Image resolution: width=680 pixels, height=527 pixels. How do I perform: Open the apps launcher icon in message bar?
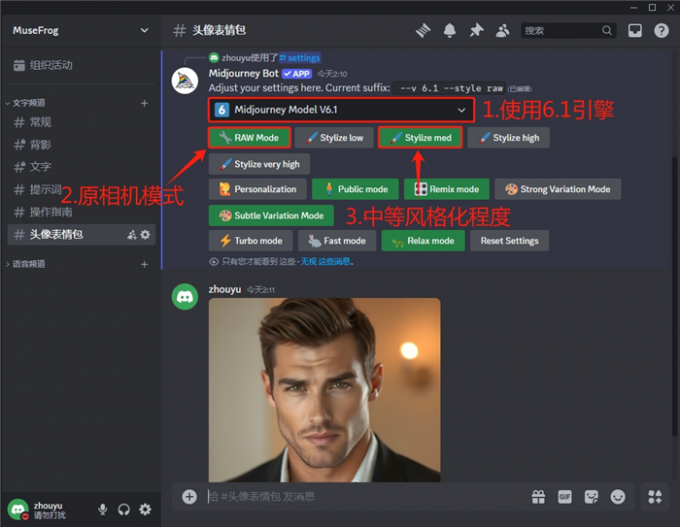(655, 497)
